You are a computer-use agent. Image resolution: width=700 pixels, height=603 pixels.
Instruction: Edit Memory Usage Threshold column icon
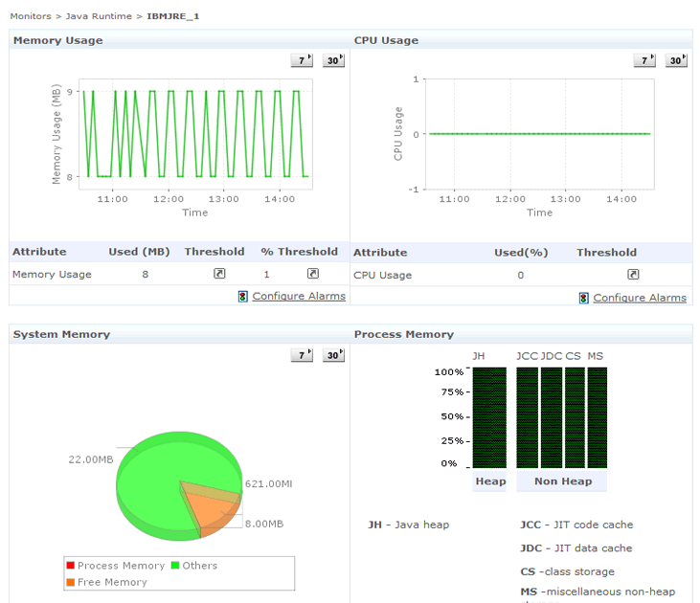[x=219, y=274]
